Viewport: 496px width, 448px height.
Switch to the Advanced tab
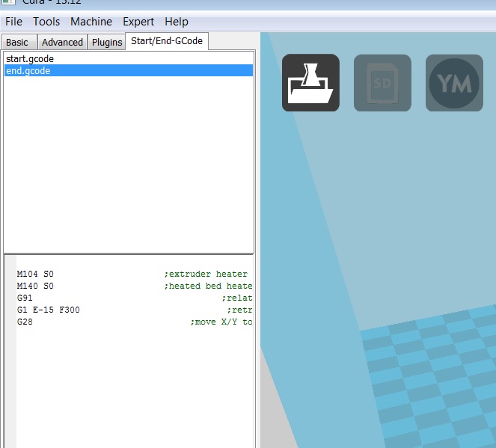coord(62,42)
